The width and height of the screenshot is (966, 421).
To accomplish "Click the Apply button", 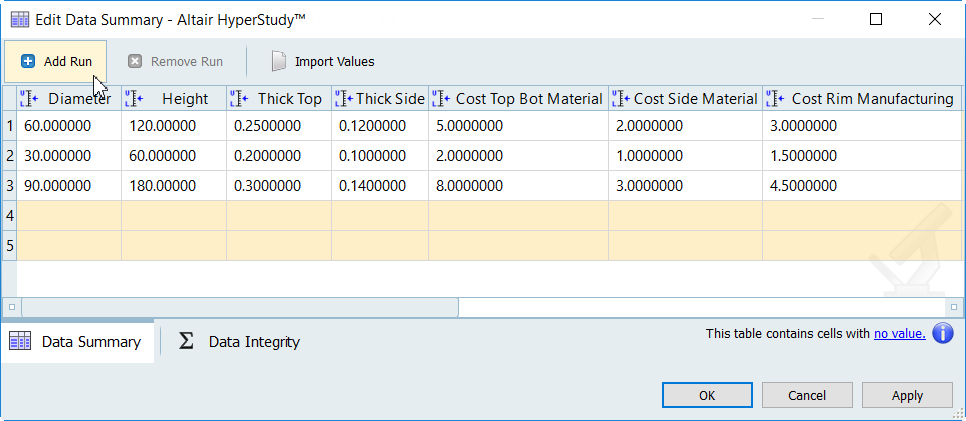I will [x=907, y=395].
